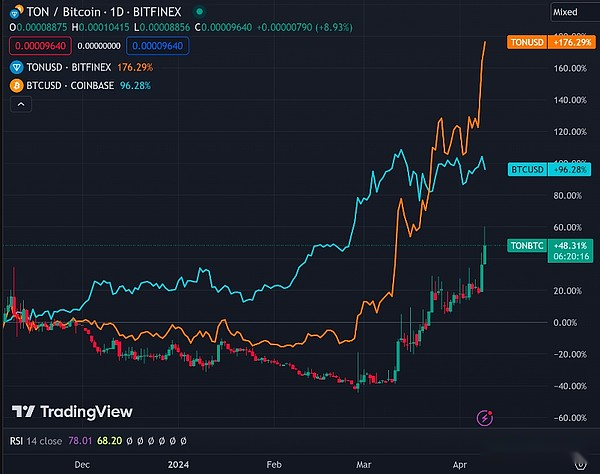The height and width of the screenshot is (474, 600).
Task: Click the RSI 14 close indicator label
Action: [36, 441]
